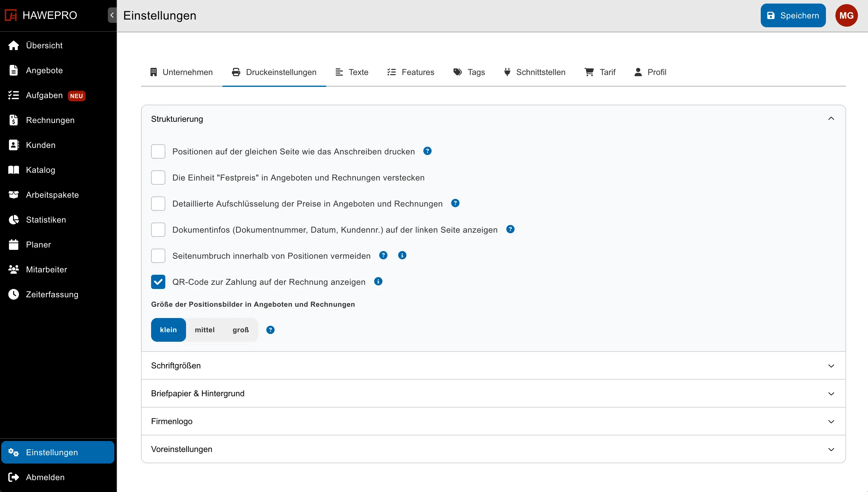Select klein image size
This screenshot has height=492, width=868.
click(169, 330)
